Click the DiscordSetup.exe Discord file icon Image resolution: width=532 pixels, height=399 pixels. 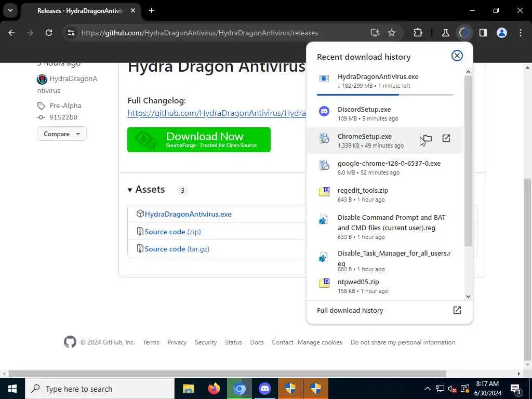tap(324, 111)
